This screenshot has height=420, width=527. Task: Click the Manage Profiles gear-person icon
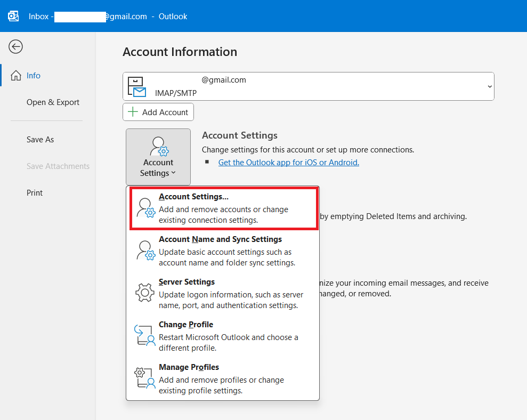point(145,378)
